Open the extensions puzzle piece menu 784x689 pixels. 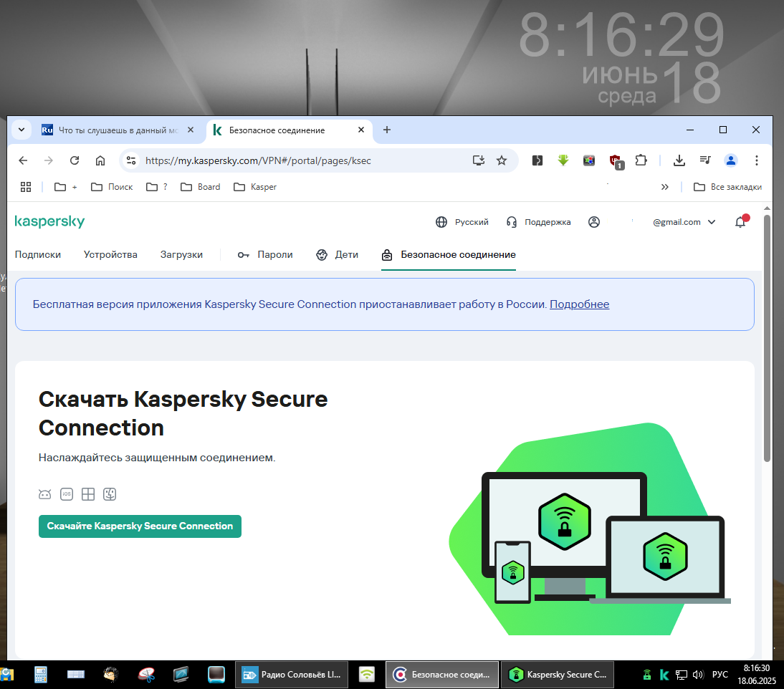641,160
